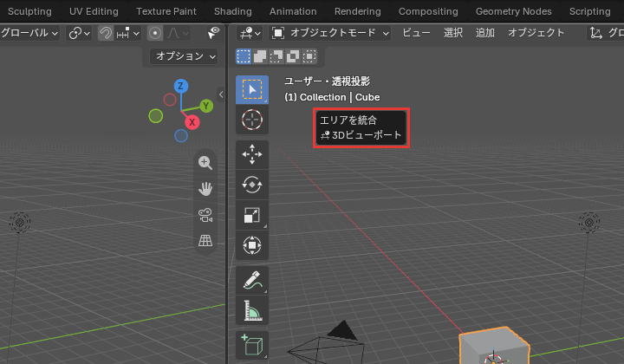Toggle snapping magnet button
This screenshot has height=364, width=624.
(x=106, y=34)
